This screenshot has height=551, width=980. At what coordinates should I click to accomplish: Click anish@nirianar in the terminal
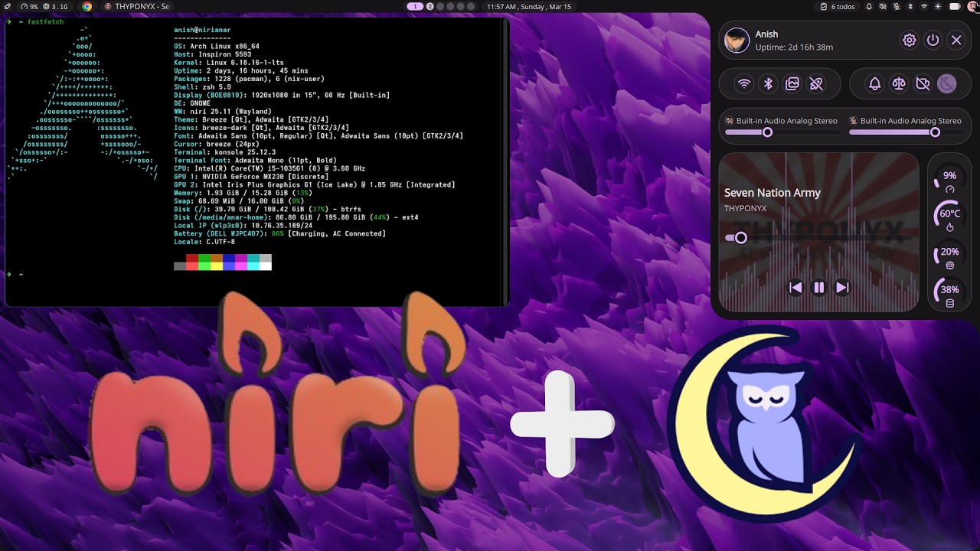click(x=201, y=30)
